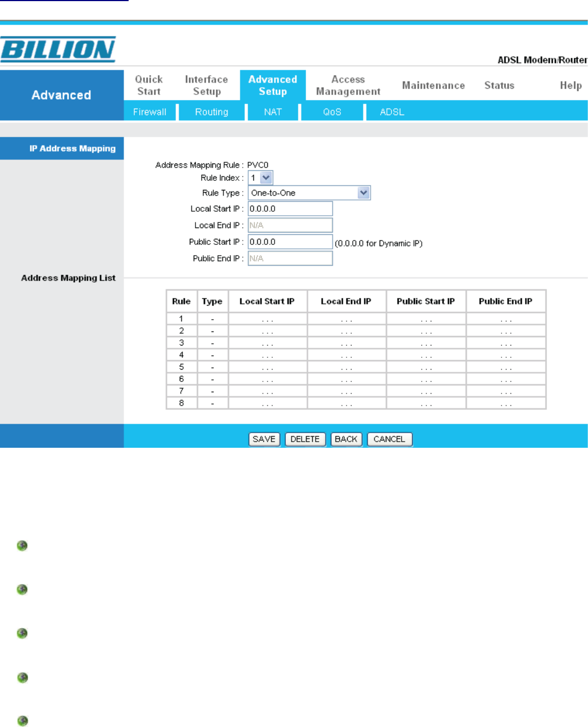Select rule row '1' in the mapping list
Viewport: 588px width, 727px height.
(356, 319)
